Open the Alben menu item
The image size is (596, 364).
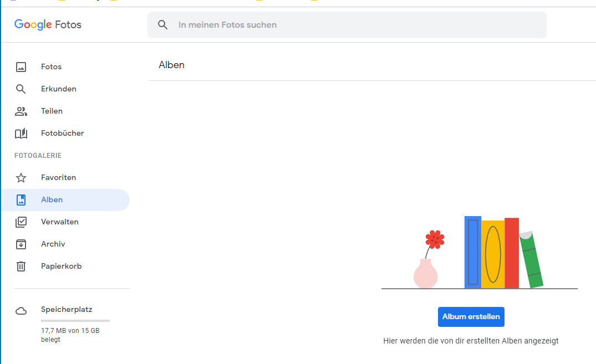[x=52, y=200]
